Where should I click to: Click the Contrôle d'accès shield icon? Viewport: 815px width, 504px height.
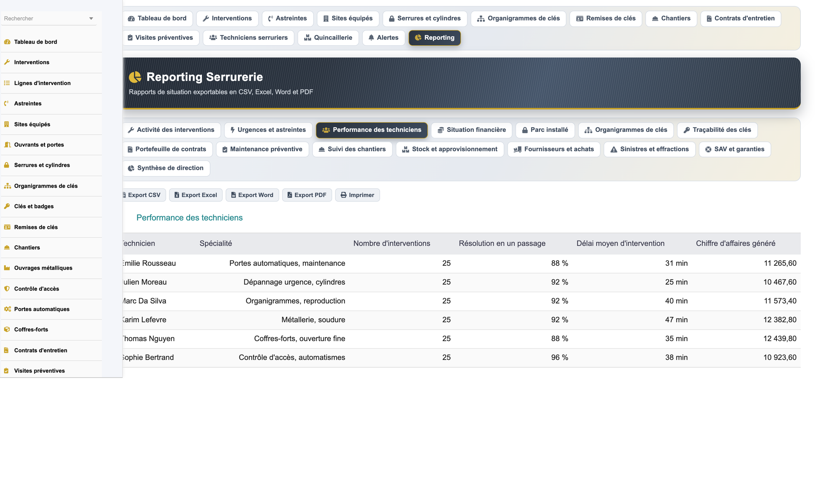(x=7, y=289)
